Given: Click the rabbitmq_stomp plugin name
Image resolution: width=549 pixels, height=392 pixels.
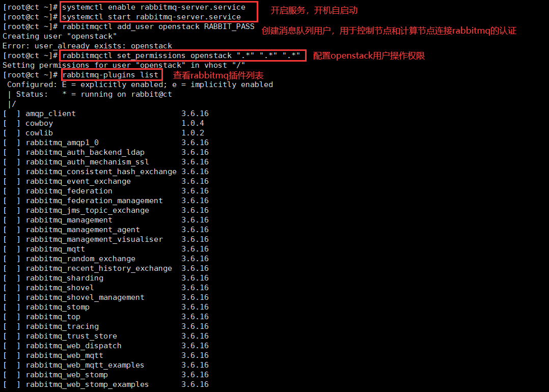Looking at the screenshot, I should [x=58, y=307].
